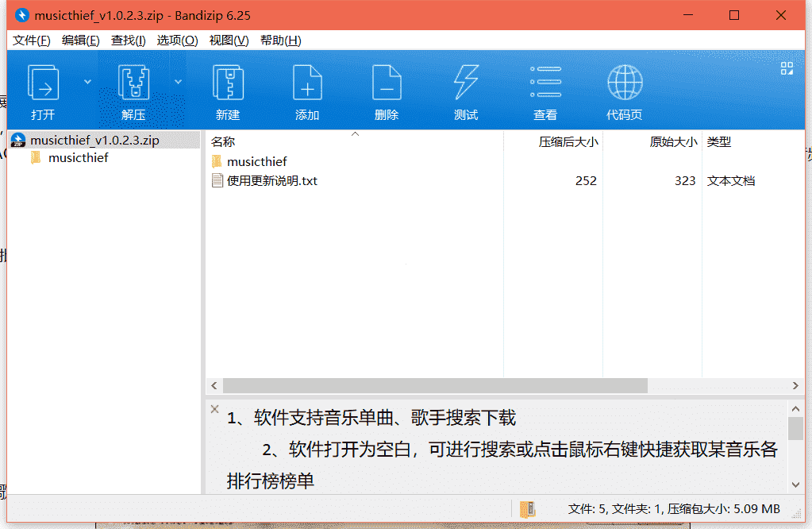The image size is (812, 529).
Task: Open the 选项(O) menu
Action: click(177, 41)
